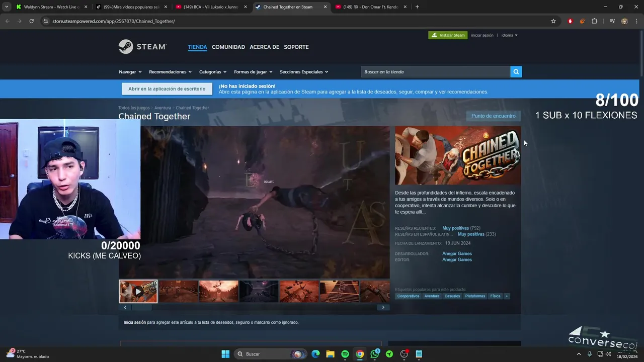The width and height of the screenshot is (644, 362).
Task: Click the volume speaker icon in tray
Action: 608,354
